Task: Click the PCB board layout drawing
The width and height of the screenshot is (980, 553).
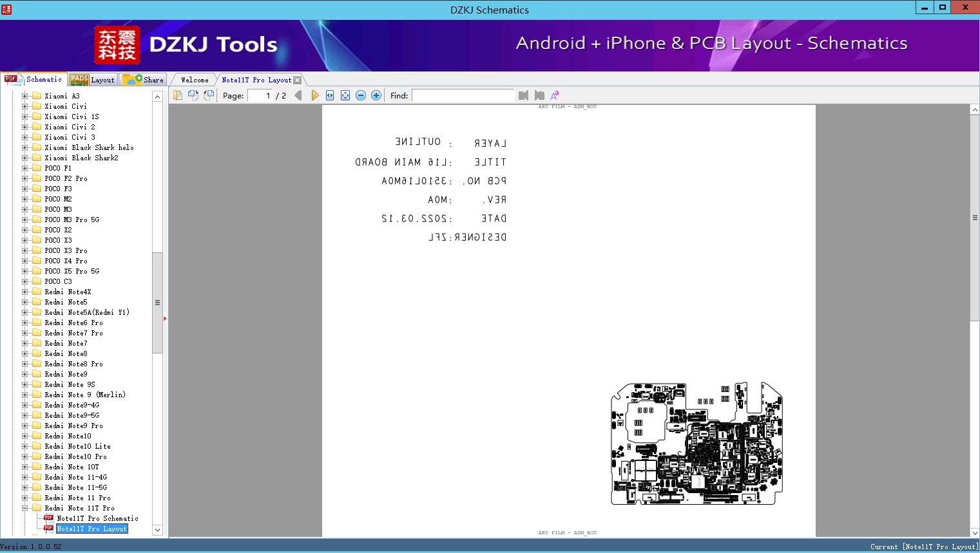Action: (697, 444)
